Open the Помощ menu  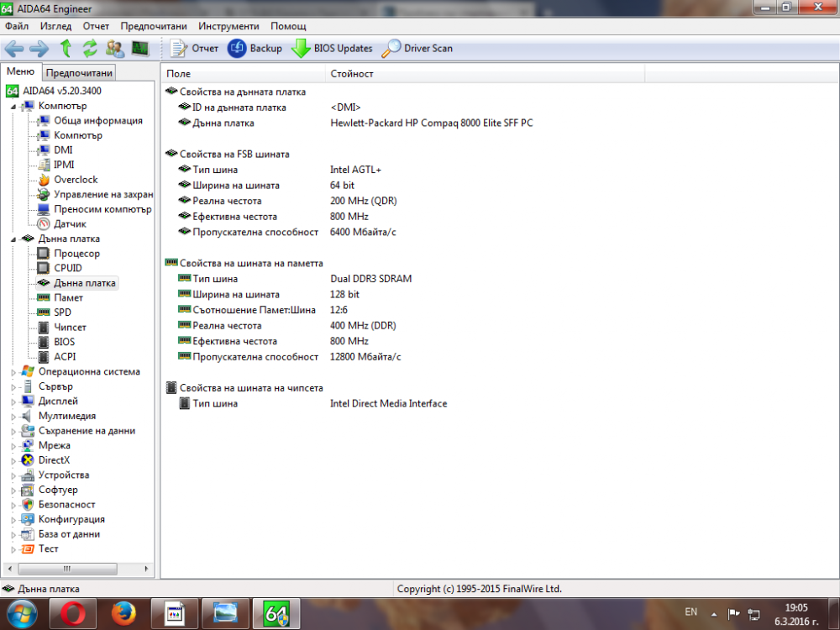coord(288,26)
